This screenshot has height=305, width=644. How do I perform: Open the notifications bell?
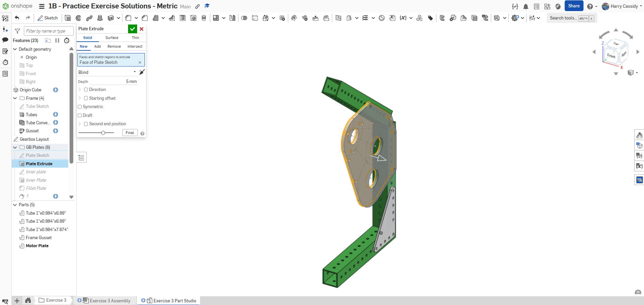(x=526, y=6)
